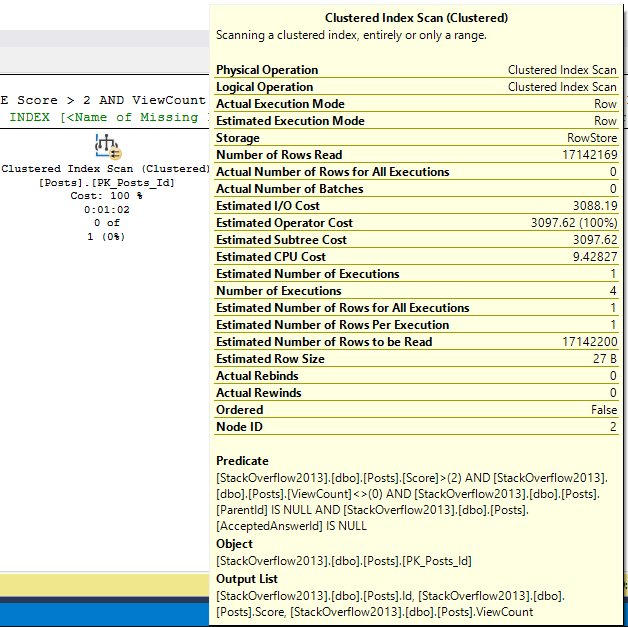Click the 0:01:02 elapsed time label
The image size is (628, 627).
[105, 210]
